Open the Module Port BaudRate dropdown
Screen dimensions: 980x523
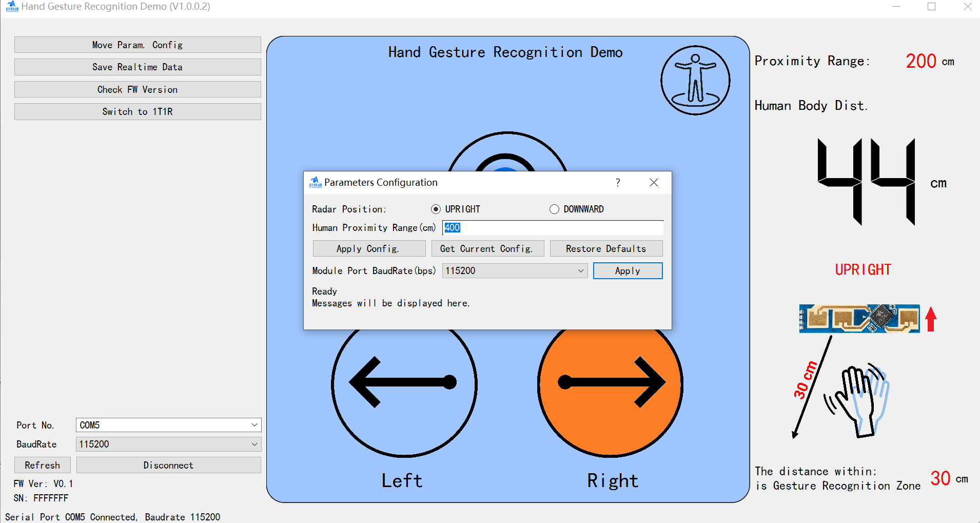pos(515,271)
